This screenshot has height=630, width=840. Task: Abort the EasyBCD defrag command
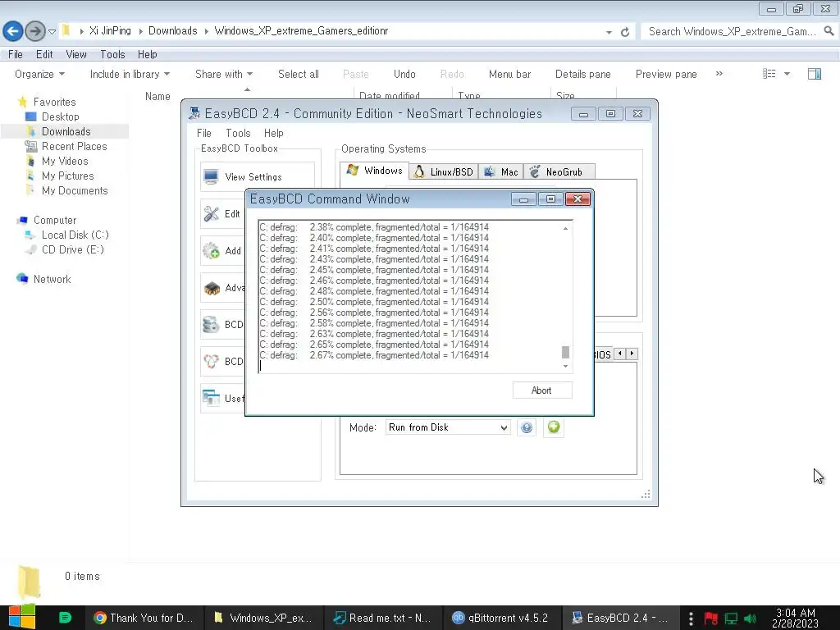click(x=541, y=390)
